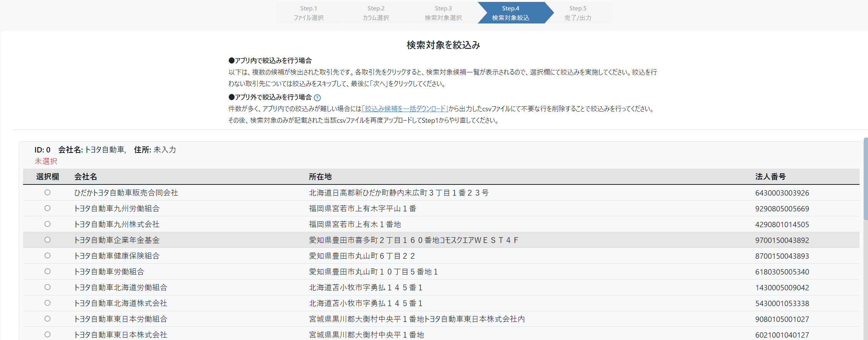Click the ●アプリ内で絞込みを行う場合 heading

coord(270,60)
